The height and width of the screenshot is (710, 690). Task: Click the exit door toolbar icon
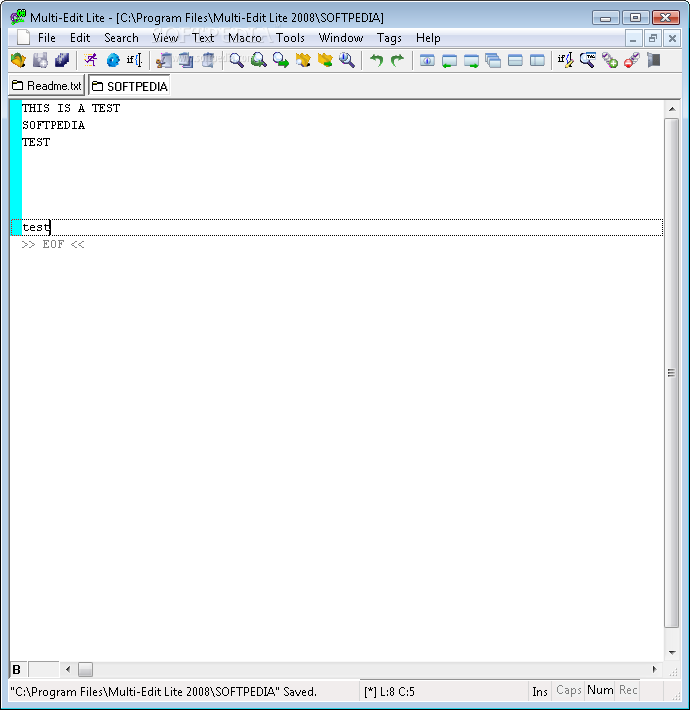click(x=654, y=60)
